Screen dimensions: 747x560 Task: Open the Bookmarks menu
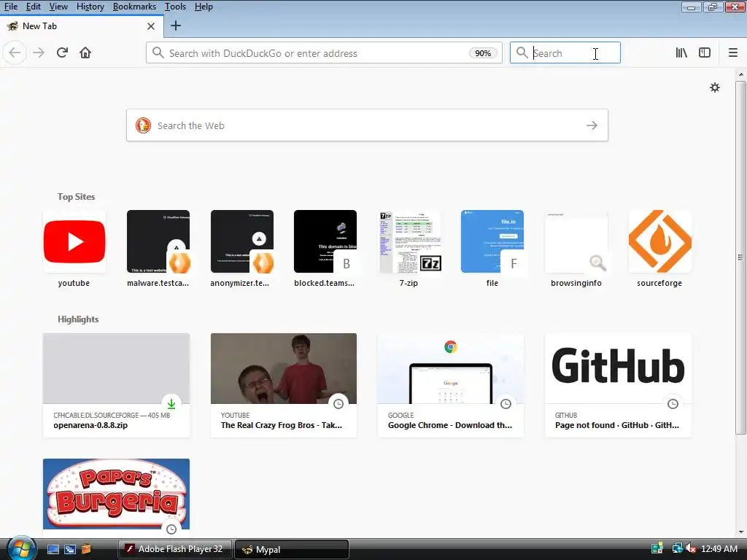tap(134, 7)
